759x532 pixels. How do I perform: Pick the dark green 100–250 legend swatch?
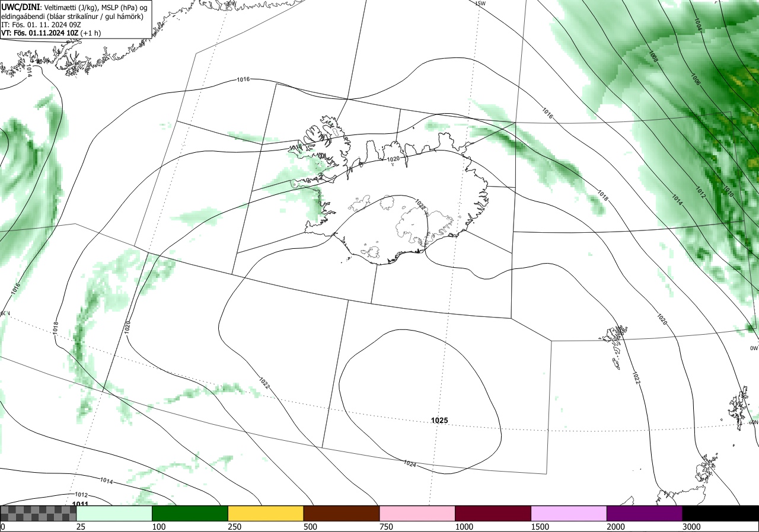[x=190, y=513]
